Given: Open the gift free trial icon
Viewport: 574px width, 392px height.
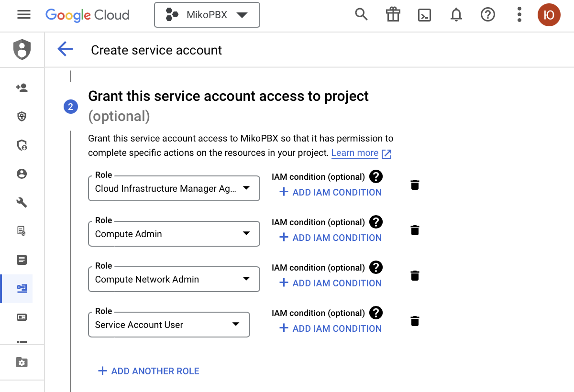Looking at the screenshot, I should click(x=393, y=15).
